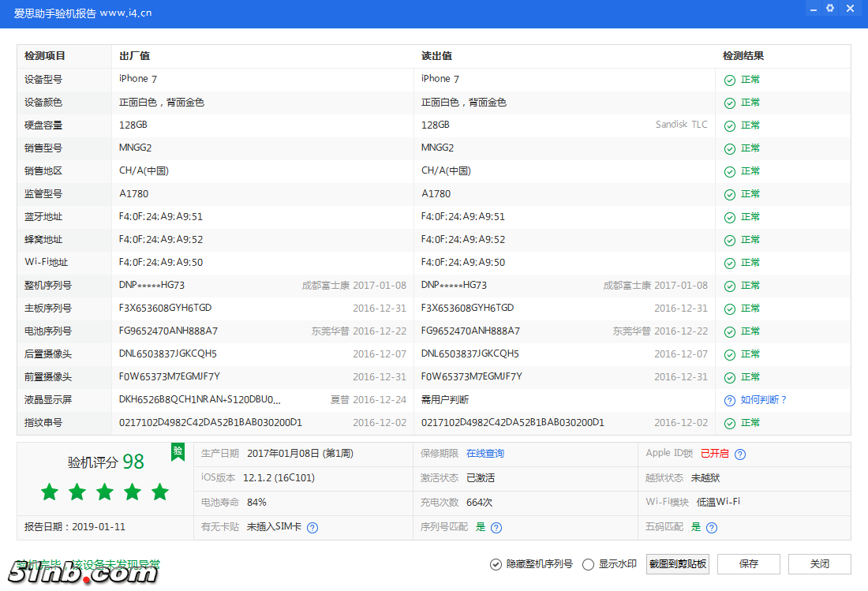The width and height of the screenshot is (868, 591).
Task: Close the report via 关闭
Action: tap(818, 564)
